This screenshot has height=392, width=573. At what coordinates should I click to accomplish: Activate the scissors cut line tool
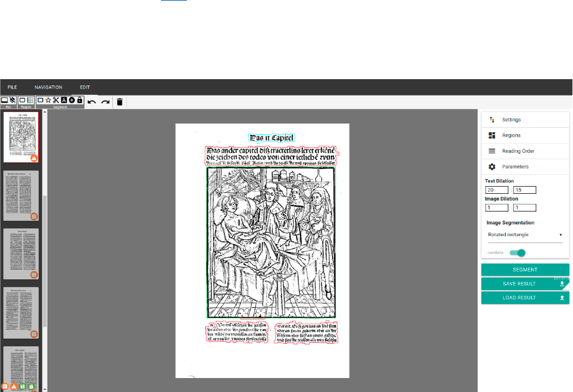coord(56,100)
